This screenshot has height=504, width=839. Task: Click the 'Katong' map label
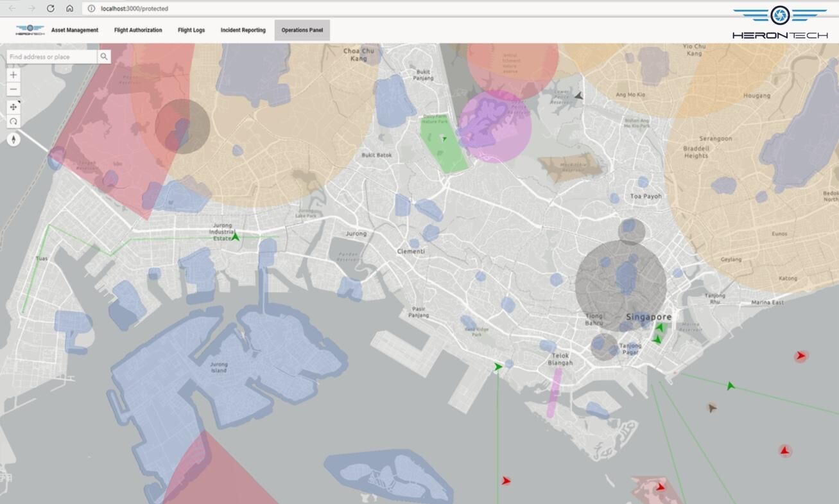788,278
